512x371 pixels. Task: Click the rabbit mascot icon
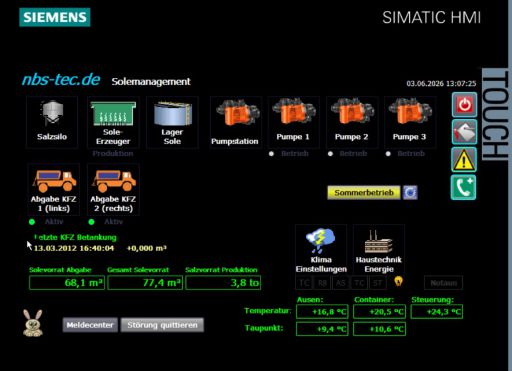pos(33,323)
